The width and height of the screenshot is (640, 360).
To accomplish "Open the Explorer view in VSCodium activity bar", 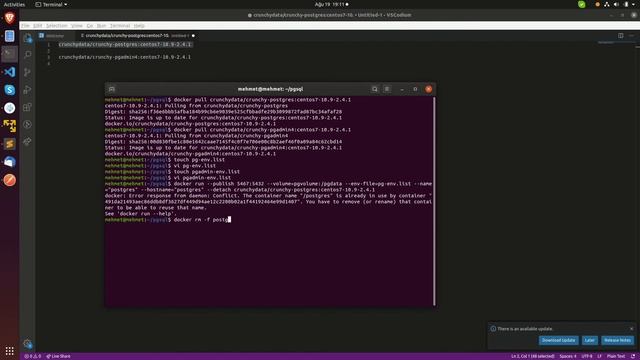I will [27, 38].
